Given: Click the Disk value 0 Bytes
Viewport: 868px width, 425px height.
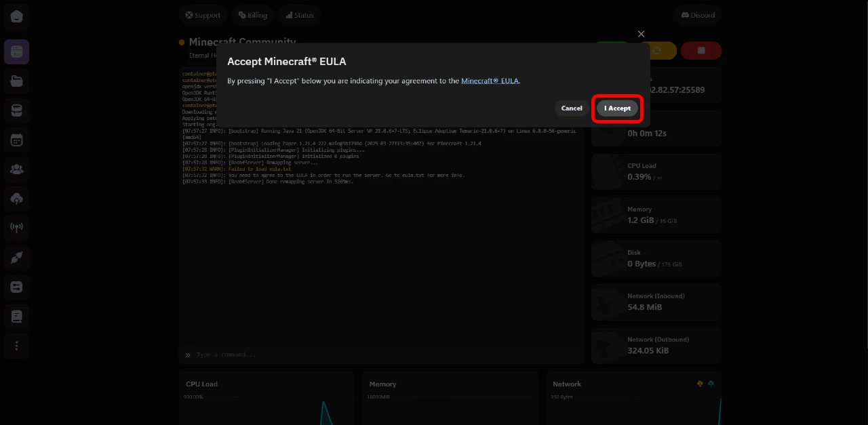Looking at the screenshot, I should (x=642, y=264).
